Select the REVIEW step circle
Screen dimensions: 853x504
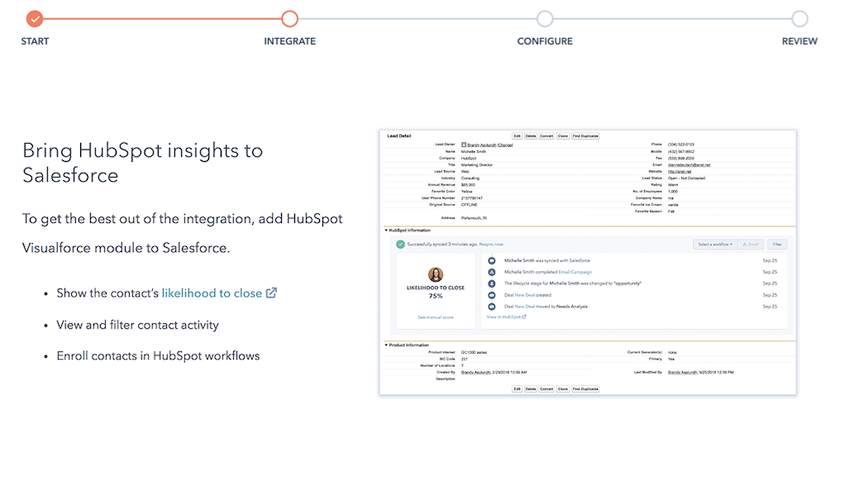tap(799, 18)
